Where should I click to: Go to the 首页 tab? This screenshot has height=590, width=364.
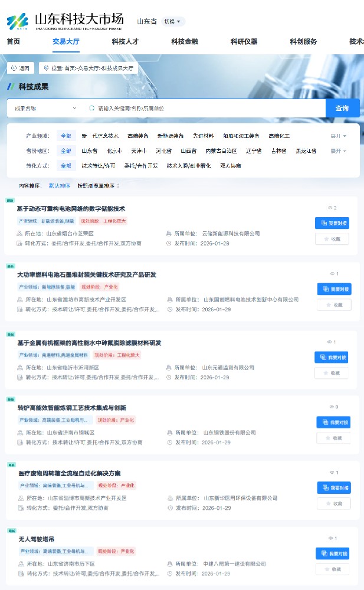point(14,41)
